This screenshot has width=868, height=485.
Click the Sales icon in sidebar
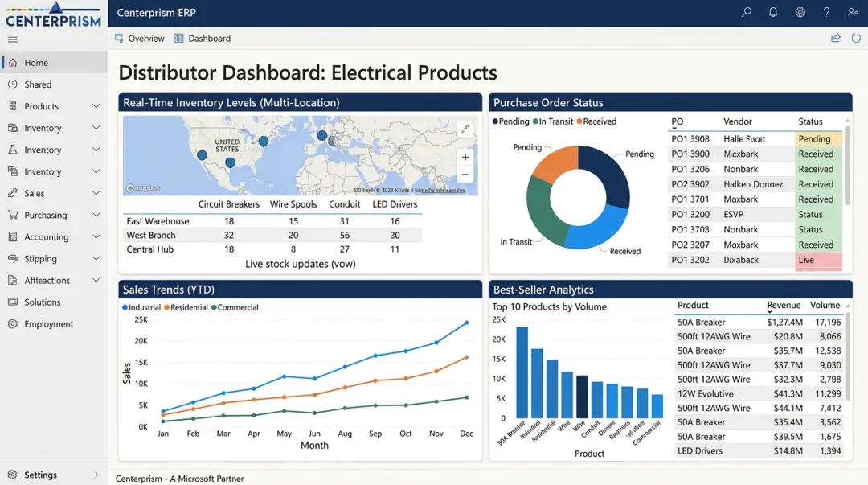13,193
